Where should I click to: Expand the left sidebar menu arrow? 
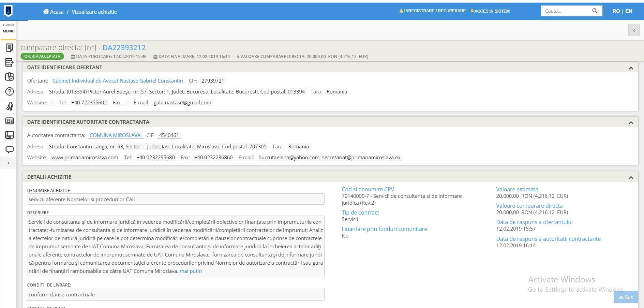click(x=8, y=163)
